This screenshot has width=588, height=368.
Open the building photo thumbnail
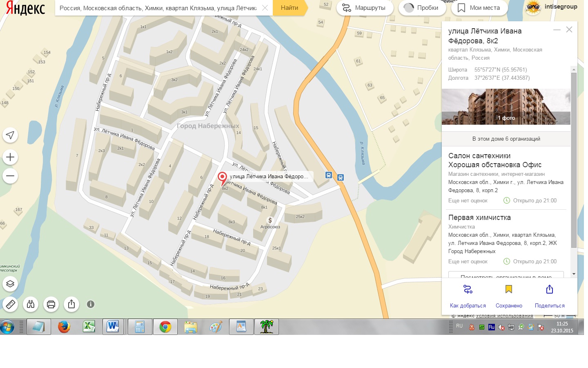[x=506, y=107]
